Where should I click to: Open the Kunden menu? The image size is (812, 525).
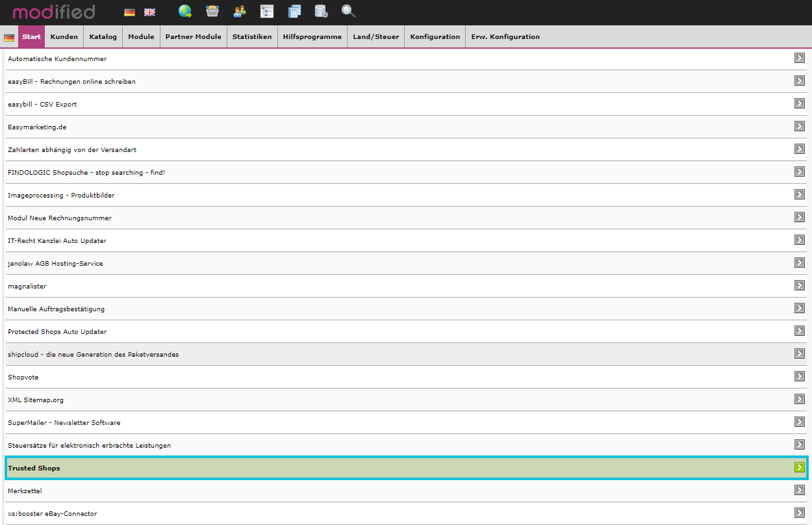tap(64, 37)
